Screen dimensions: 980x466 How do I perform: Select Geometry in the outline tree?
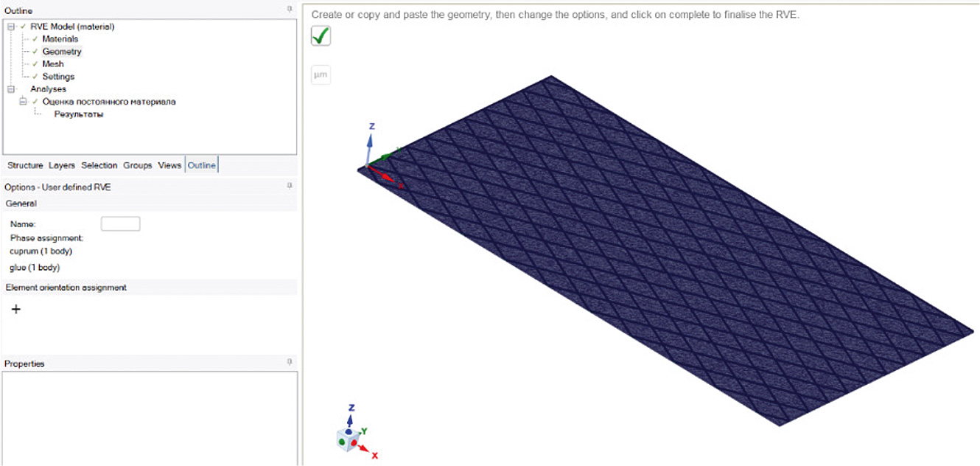pyautogui.click(x=62, y=52)
